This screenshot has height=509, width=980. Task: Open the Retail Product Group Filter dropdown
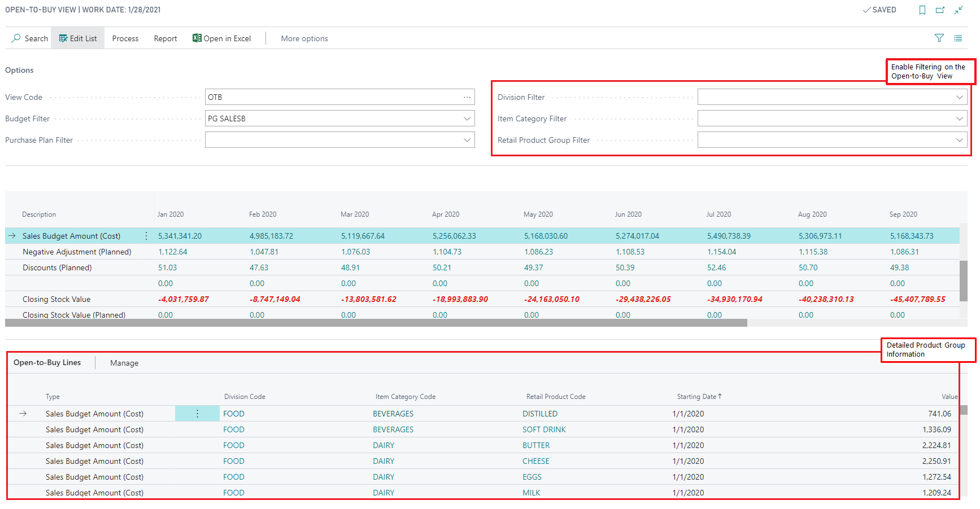coord(959,140)
